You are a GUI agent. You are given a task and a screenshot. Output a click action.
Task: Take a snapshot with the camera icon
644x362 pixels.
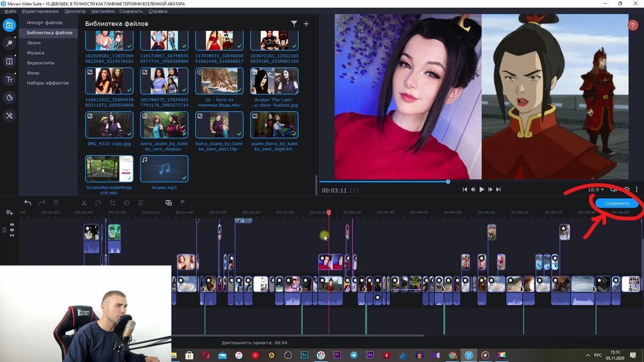[626, 189]
